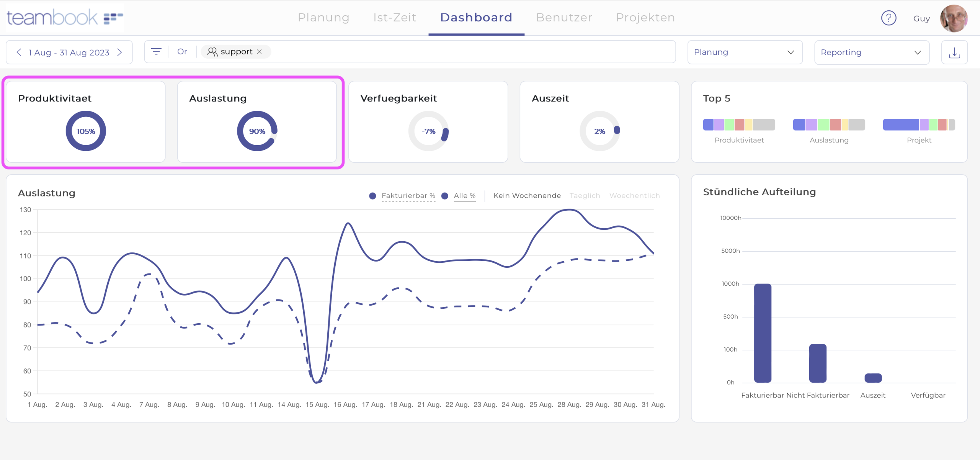Select the Taeglich view option

pyautogui.click(x=585, y=195)
